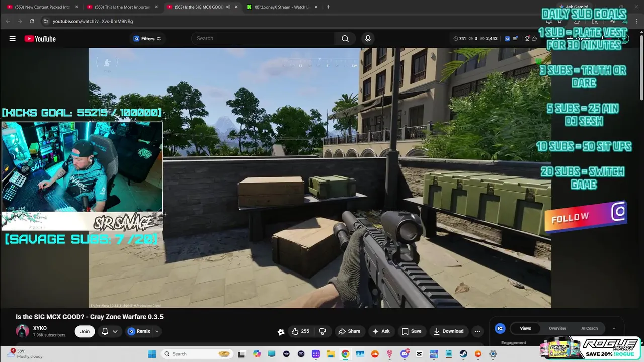Expand the Remix dropdown arrow

pos(157,331)
